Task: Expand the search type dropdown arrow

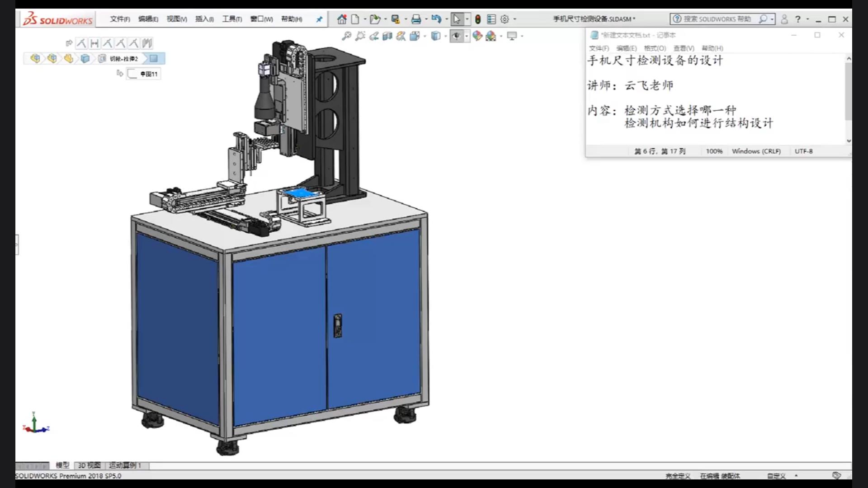Action: 772,19
